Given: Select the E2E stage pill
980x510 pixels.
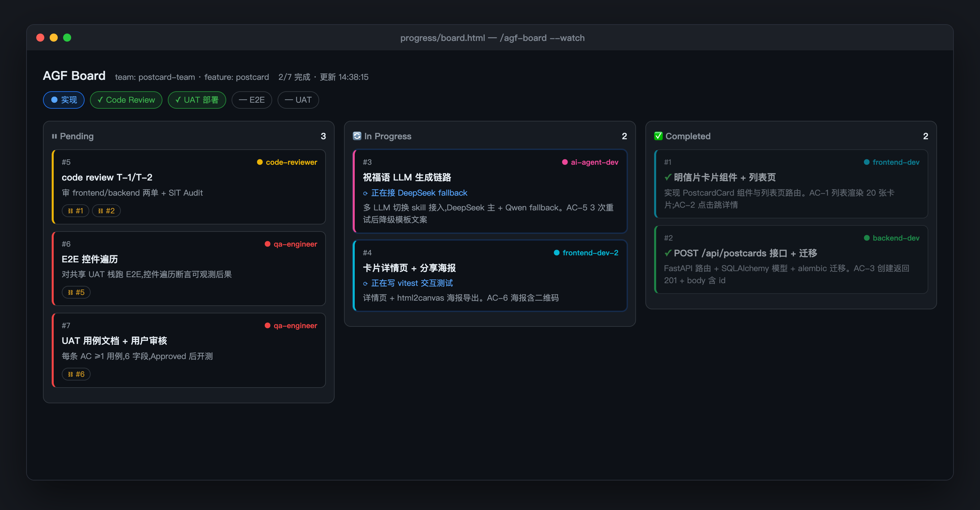Looking at the screenshot, I should 251,100.
